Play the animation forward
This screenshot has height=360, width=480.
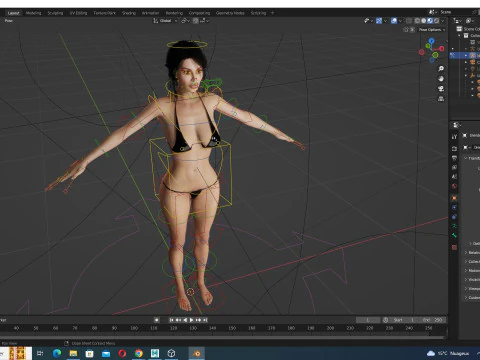coord(192,320)
